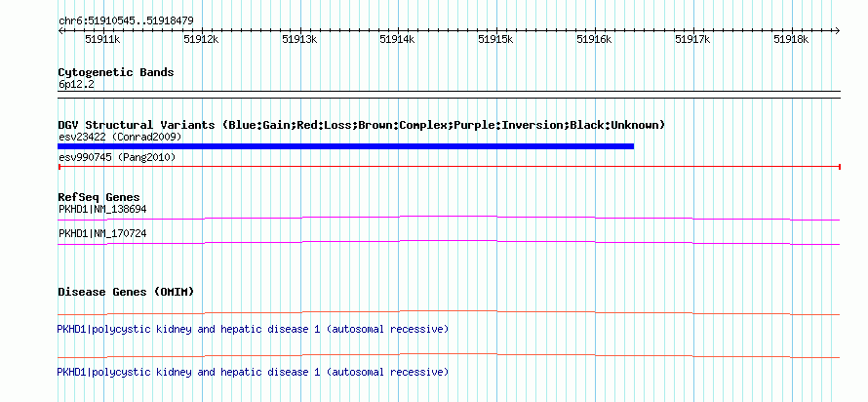Click the 51915k ruler position
The image size is (868, 402).
[496, 39]
